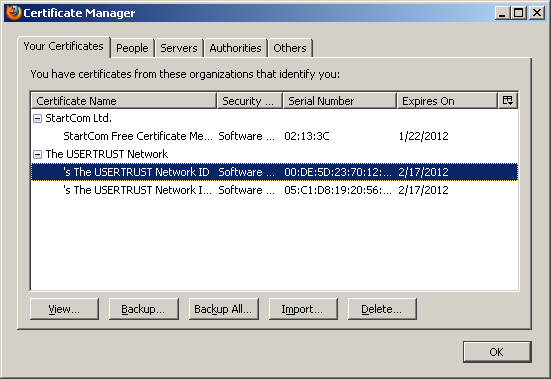Confirm with the OK button
Viewport: 551px width, 379px height.
497,352
